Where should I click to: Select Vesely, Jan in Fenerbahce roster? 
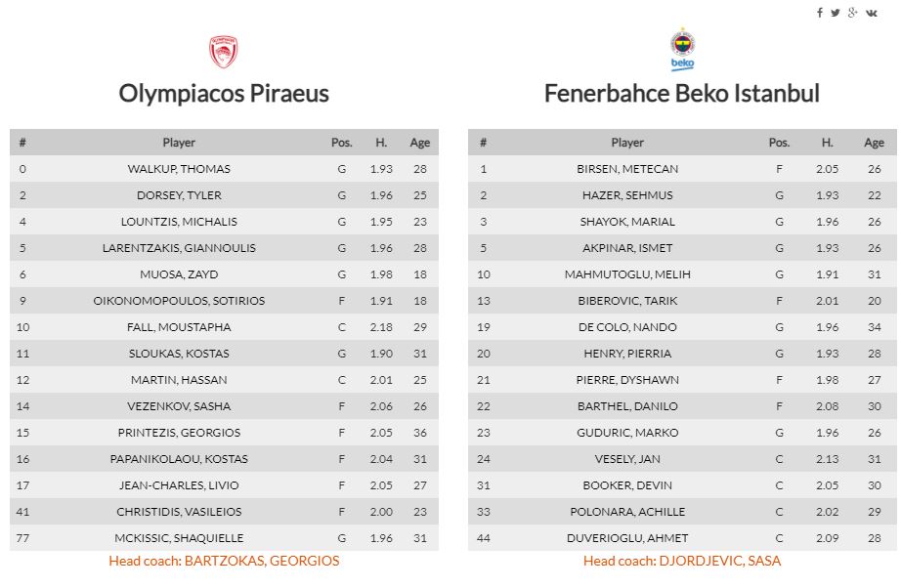pos(627,459)
